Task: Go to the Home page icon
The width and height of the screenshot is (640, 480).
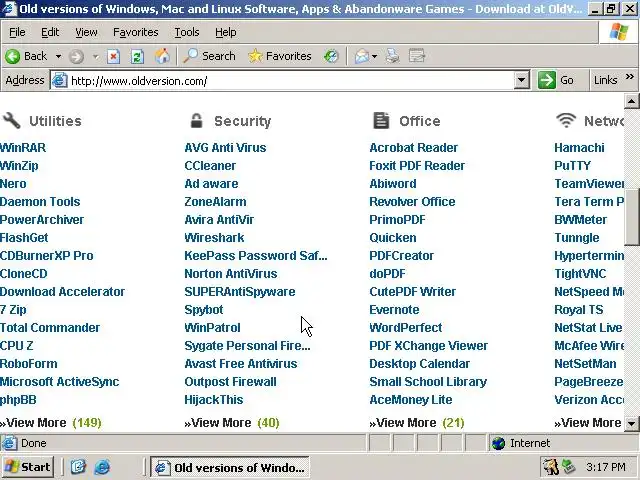Action: pyautogui.click(x=162, y=56)
